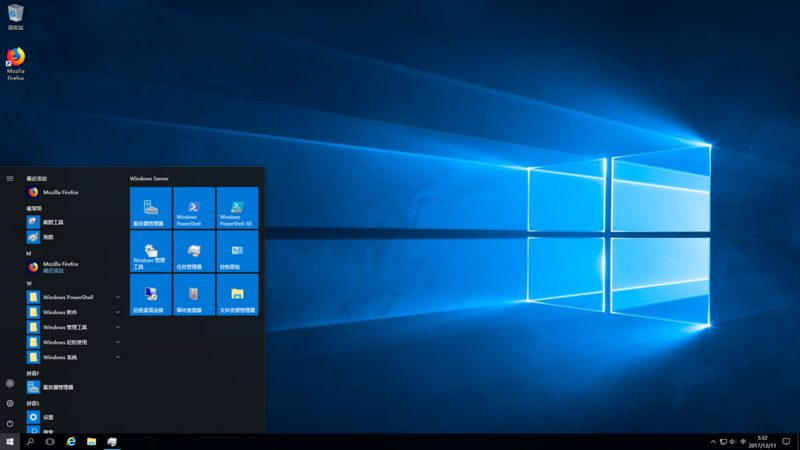
Task: Click the network icon in system tray
Action: [x=723, y=442]
